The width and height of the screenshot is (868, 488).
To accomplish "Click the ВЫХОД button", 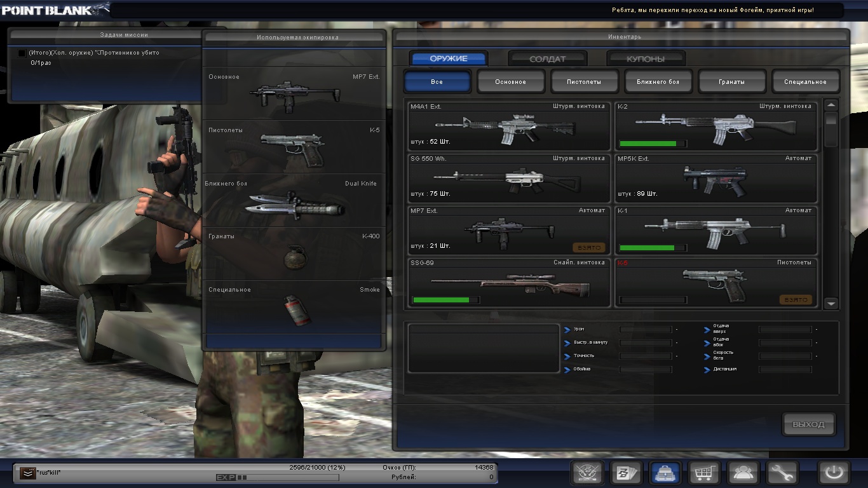I will point(808,424).
